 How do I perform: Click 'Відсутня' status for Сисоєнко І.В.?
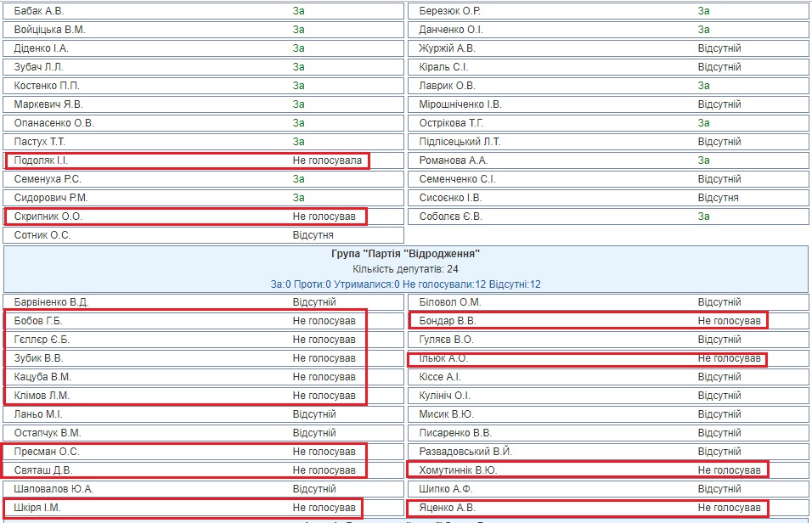[x=718, y=198]
